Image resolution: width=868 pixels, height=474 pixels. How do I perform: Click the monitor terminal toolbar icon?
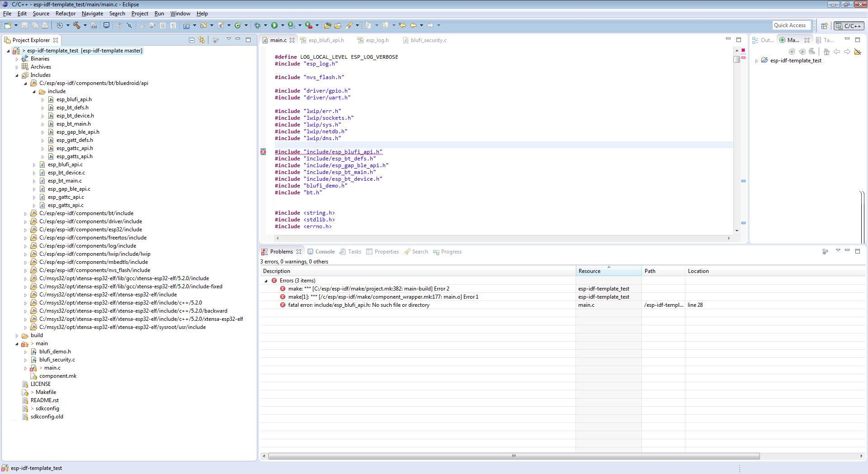106,25
